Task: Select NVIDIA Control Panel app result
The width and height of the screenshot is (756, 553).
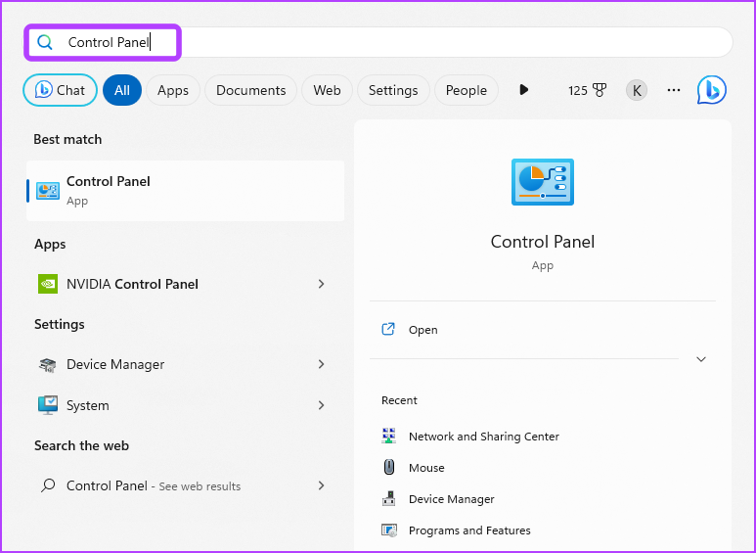Action: pyautogui.click(x=185, y=284)
